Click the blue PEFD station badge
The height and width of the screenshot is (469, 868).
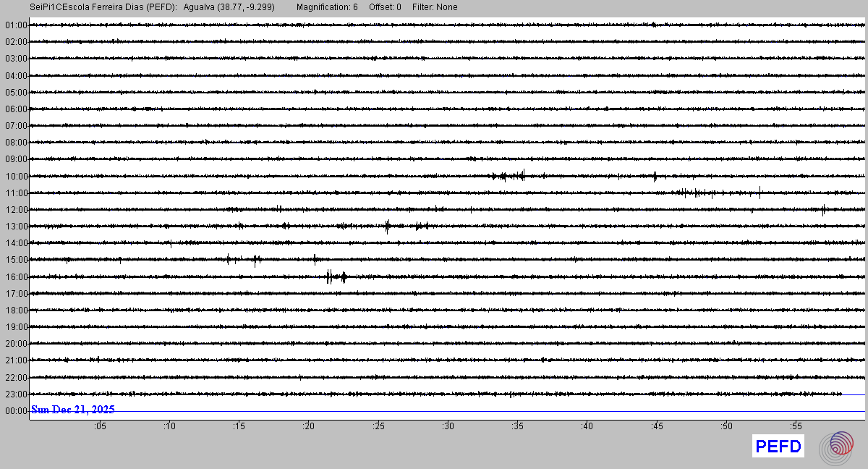pyautogui.click(x=778, y=447)
